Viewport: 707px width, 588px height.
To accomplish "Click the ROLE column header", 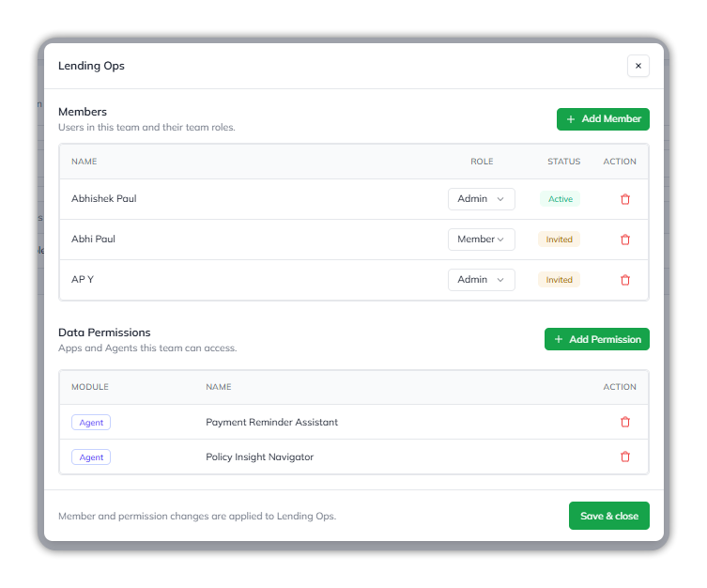I will point(482,162).
